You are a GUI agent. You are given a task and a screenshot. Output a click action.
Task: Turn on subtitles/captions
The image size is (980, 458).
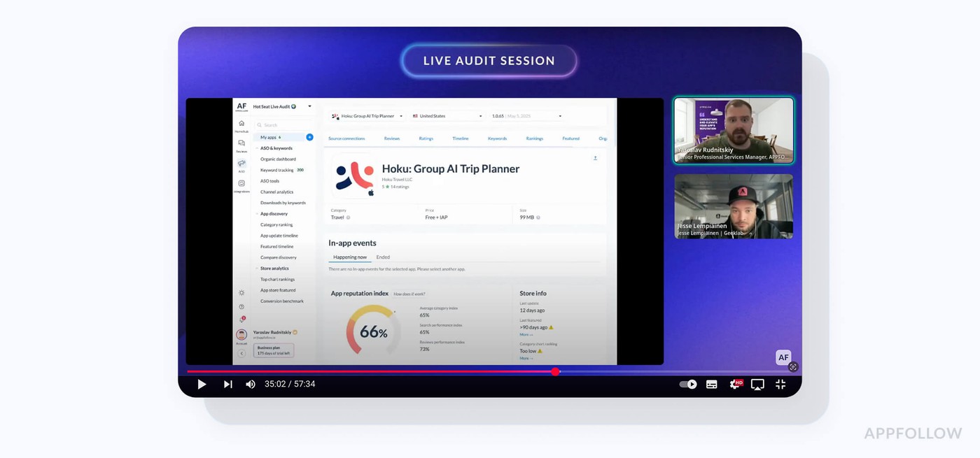712,384
